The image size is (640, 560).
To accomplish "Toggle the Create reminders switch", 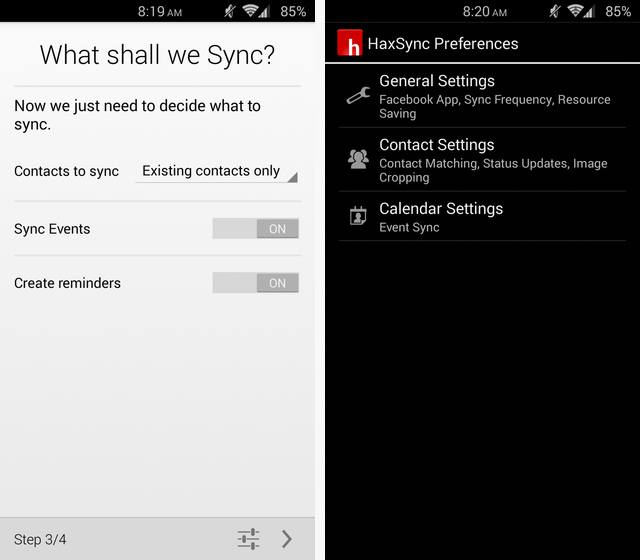I will tap(256, 283).
